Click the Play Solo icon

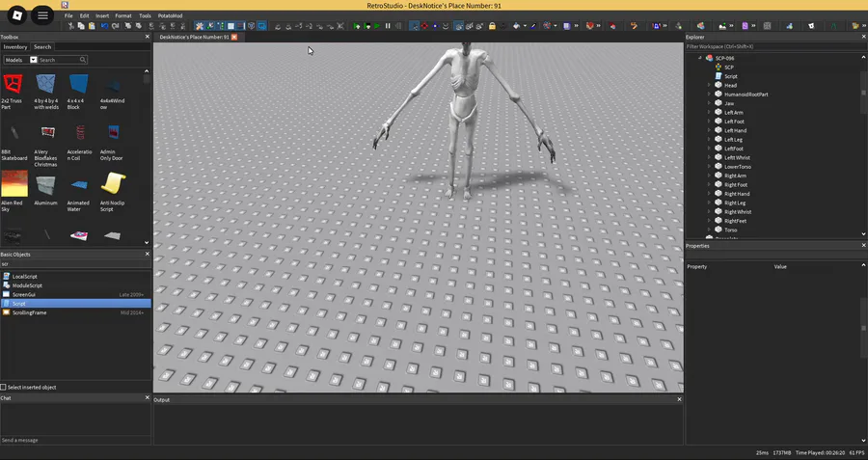[x=357, y=26]
